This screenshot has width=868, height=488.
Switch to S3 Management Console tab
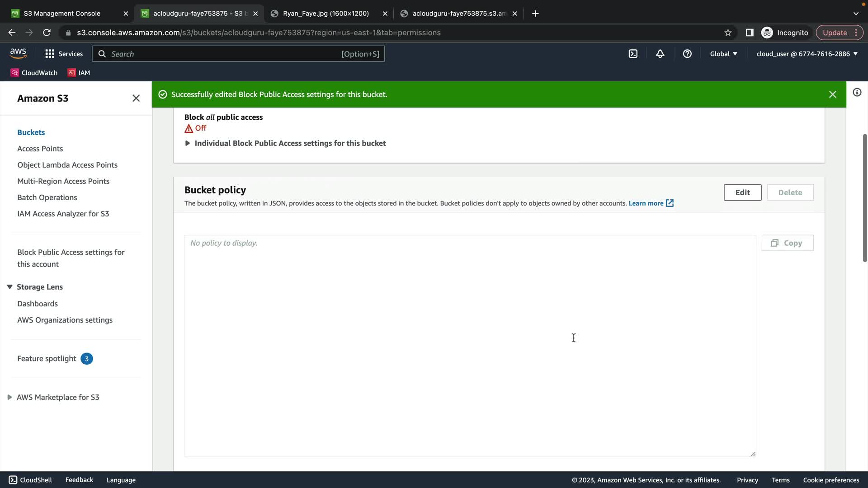pos(62,14)
